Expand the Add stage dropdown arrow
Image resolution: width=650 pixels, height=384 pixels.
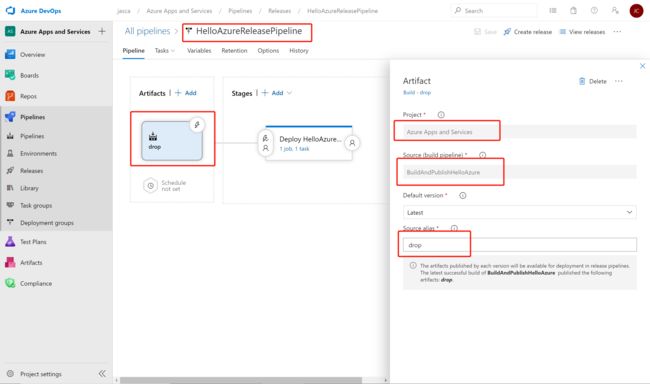[x=289, y=93]
